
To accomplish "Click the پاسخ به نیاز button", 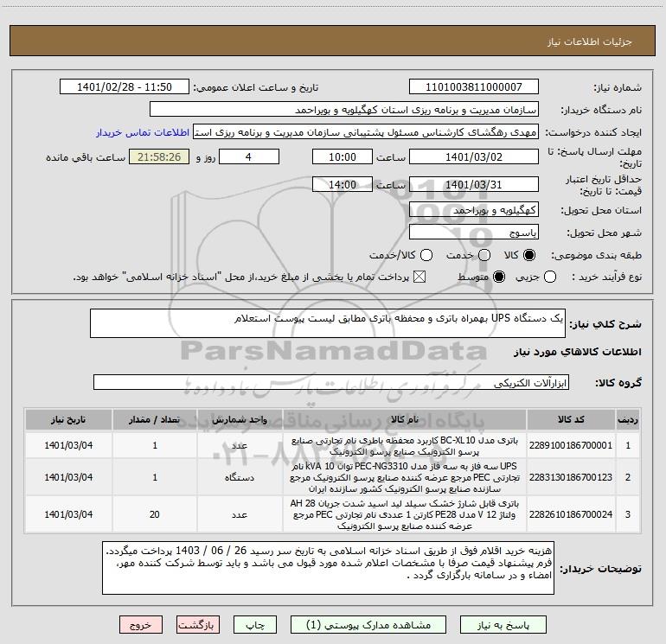I will point(503,625).
